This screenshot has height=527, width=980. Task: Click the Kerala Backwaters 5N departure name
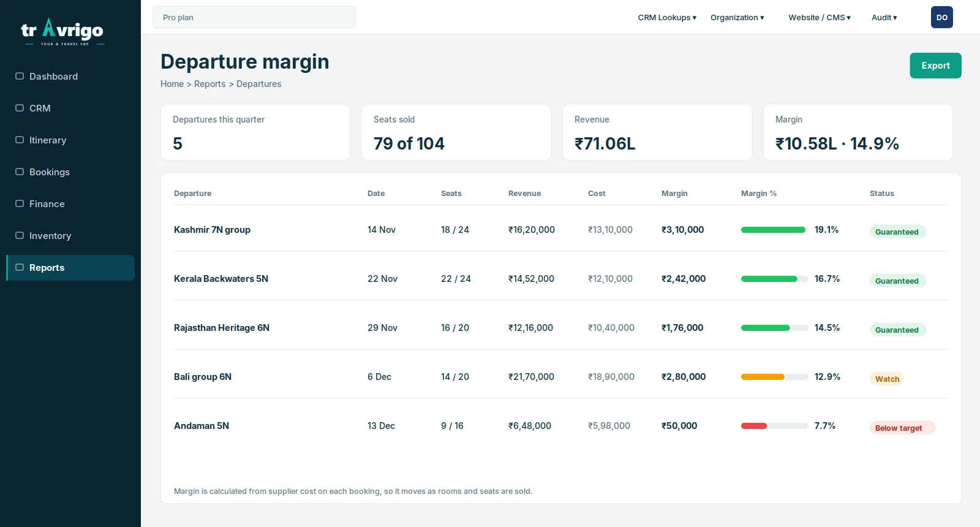pyautogui.click(x=221, y=279)
